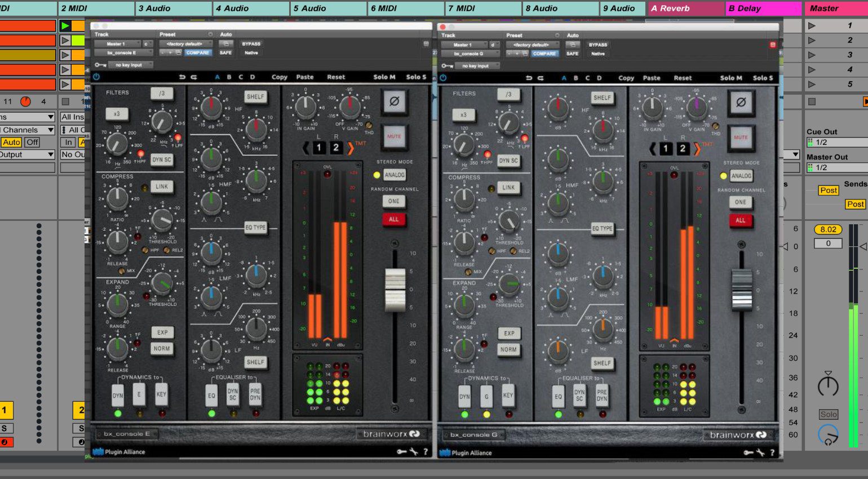Select the 3 Audio track header
This screenshot has height=479, width=868.
coord(174,8)
